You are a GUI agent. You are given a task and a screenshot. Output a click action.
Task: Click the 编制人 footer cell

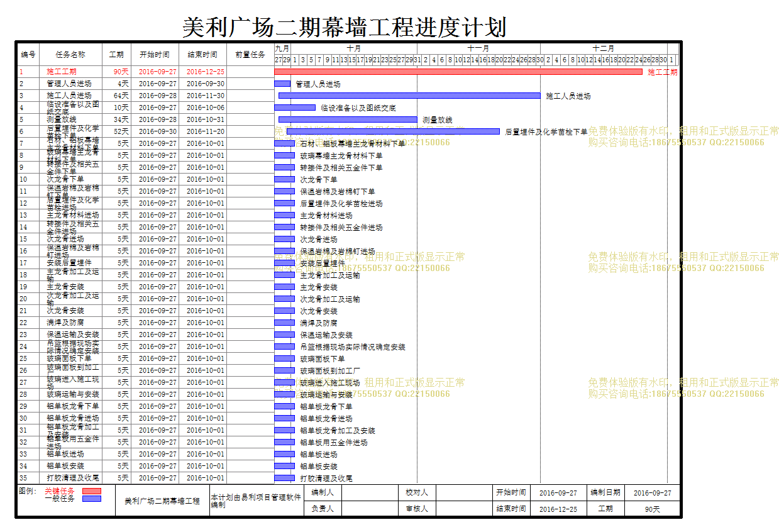[x=323, y=492]
